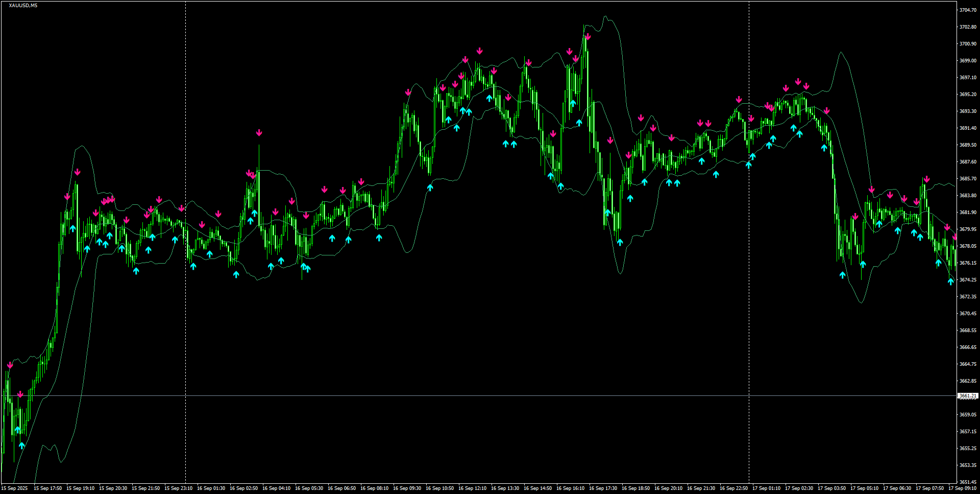
Task: Select the 3664.75 price label
Action: tap(968, 364)
